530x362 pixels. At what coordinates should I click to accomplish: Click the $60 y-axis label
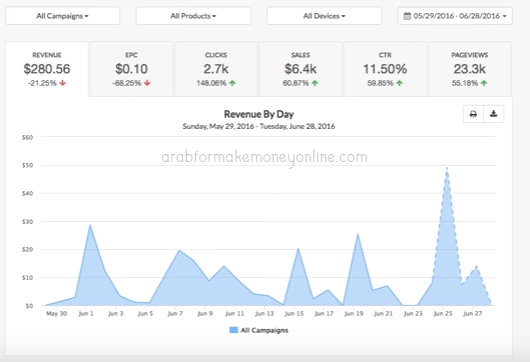[x=27, y=137]
